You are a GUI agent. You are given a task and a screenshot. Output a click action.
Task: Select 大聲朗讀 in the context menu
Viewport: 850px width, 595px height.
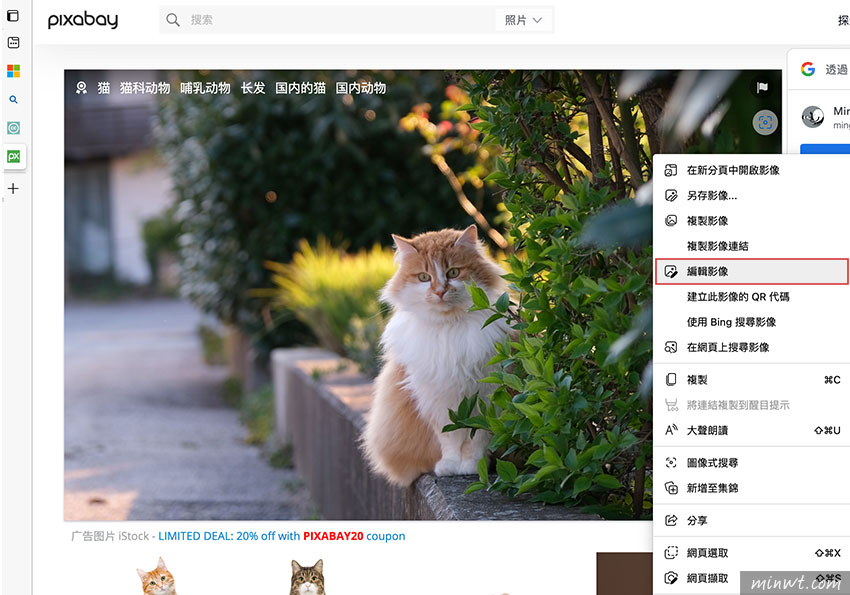pyautogui.click(x=751, y=430)
